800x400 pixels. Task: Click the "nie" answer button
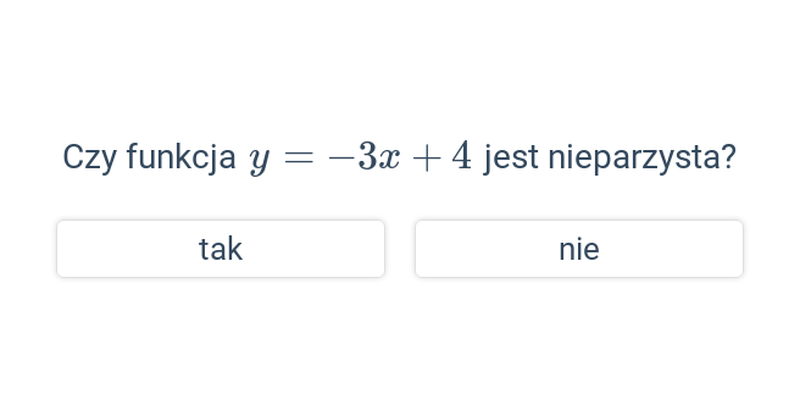[579, 249]
